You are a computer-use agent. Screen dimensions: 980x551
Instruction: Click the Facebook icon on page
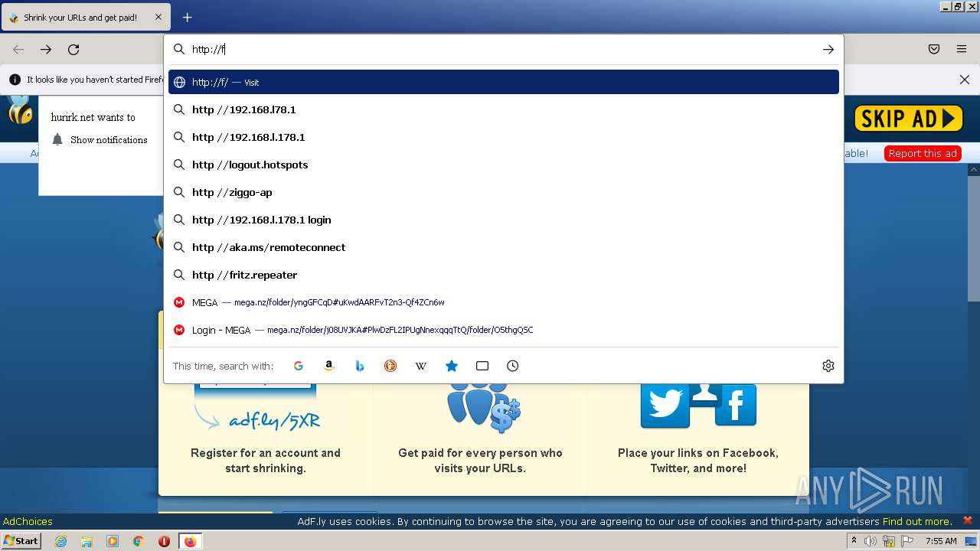point(736,405)
